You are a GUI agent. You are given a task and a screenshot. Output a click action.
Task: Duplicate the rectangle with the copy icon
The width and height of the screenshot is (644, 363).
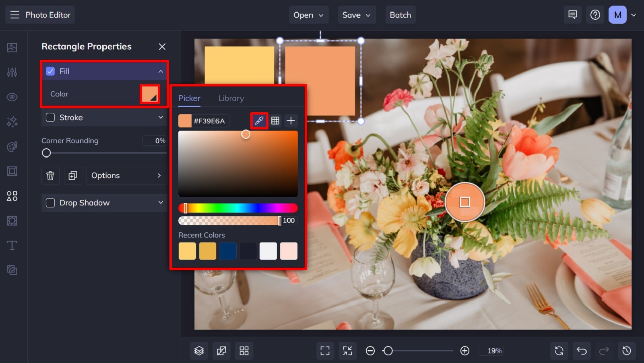pyautogui.click(x=73, y=176)
